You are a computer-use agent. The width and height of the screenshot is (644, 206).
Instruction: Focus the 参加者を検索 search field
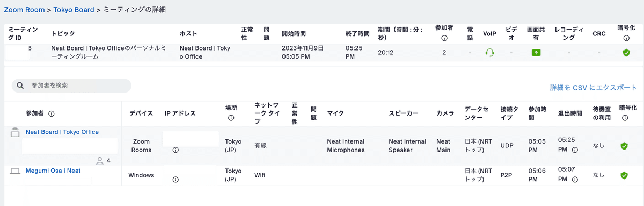pos(71,86)
